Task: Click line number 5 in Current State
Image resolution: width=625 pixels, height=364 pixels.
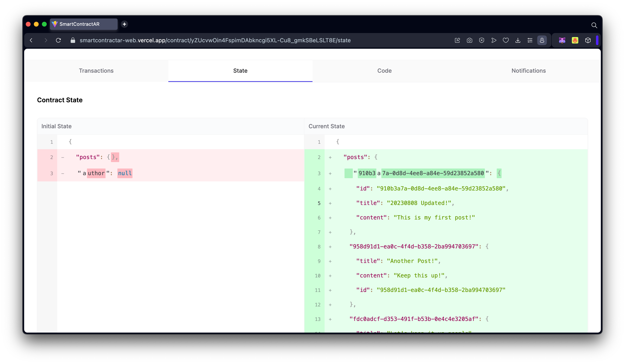Action: tap(319, 203)
